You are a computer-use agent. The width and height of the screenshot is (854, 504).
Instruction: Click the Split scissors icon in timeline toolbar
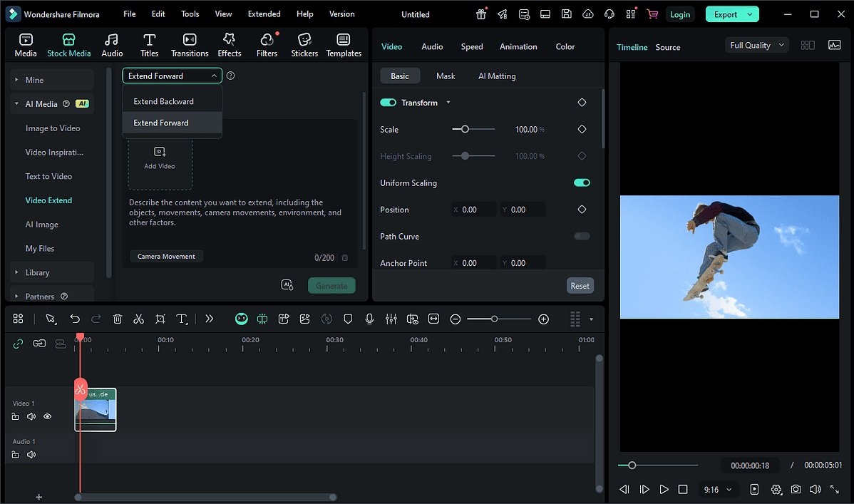coord(139,319)
